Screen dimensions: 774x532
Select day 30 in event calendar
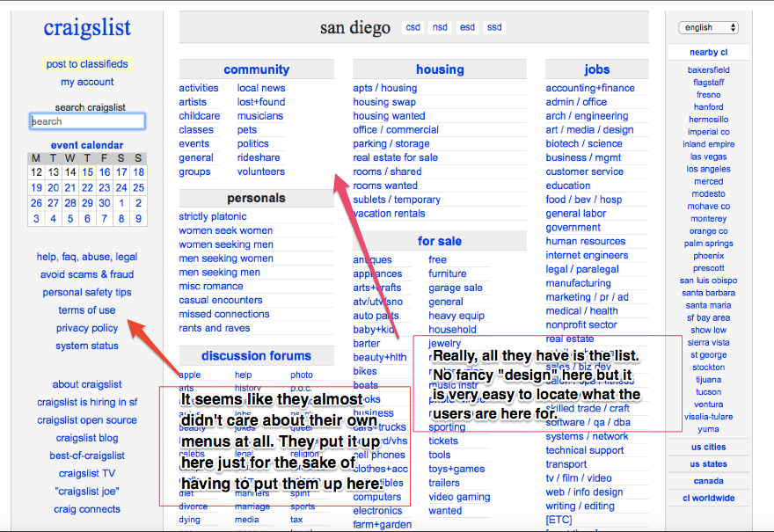pos(104,203)
